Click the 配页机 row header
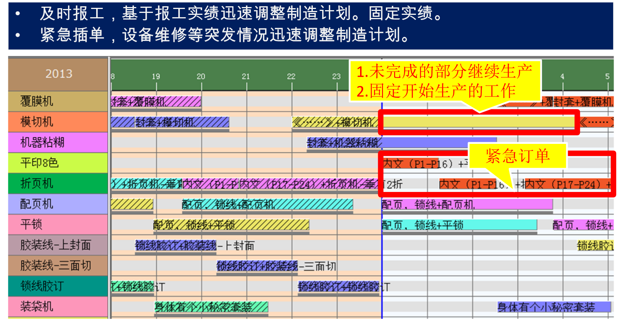This screenshot has width=644, height=328. point(58,204)
